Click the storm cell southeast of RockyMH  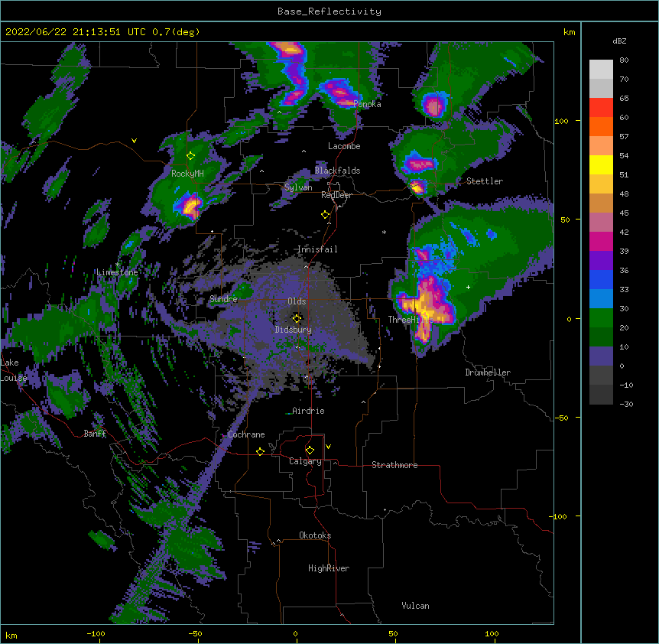190,206
